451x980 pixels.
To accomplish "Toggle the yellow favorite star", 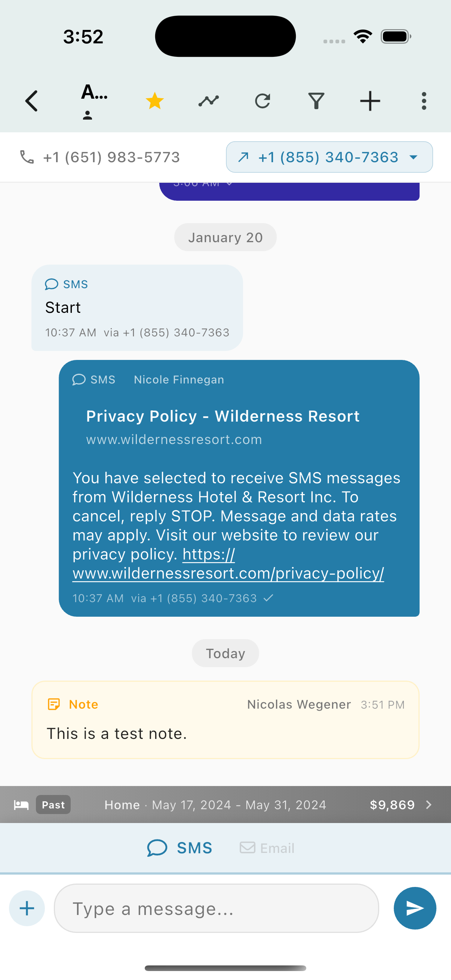I will tap(155, 101).
